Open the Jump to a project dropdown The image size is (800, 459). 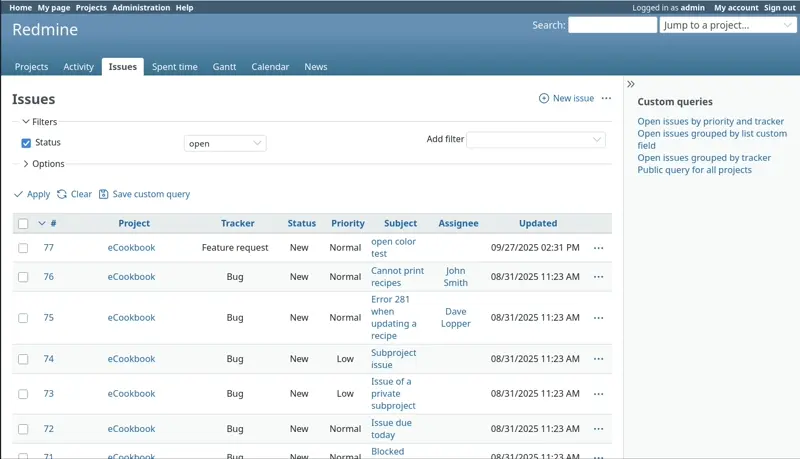(x=727, y=25)
